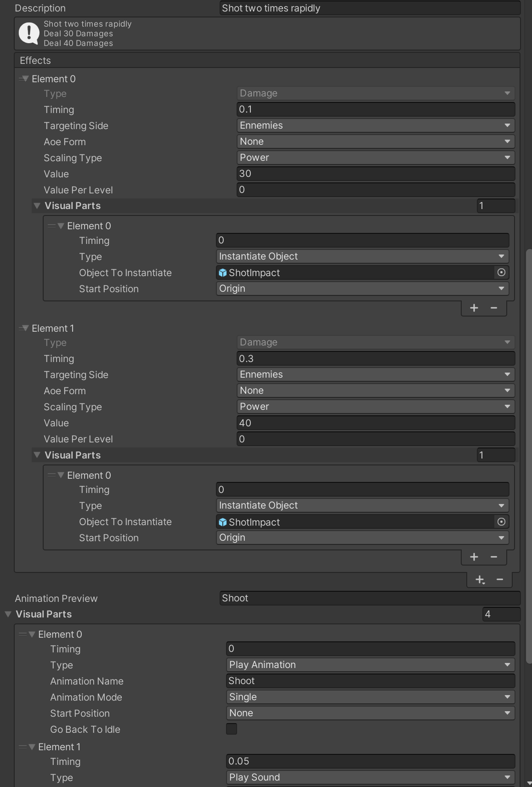Open object picker for first ShotImpact field
This screenshot has width=532, height=787.
click(501, 272)
